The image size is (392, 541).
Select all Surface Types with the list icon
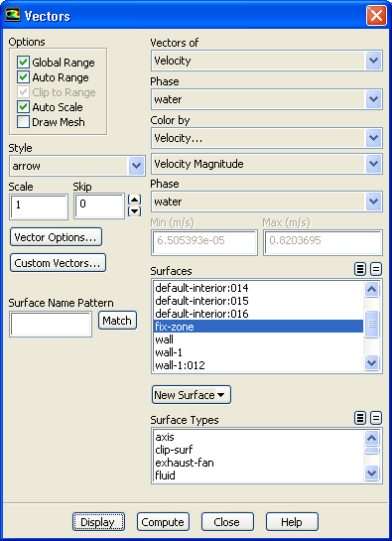pos(360,419)
